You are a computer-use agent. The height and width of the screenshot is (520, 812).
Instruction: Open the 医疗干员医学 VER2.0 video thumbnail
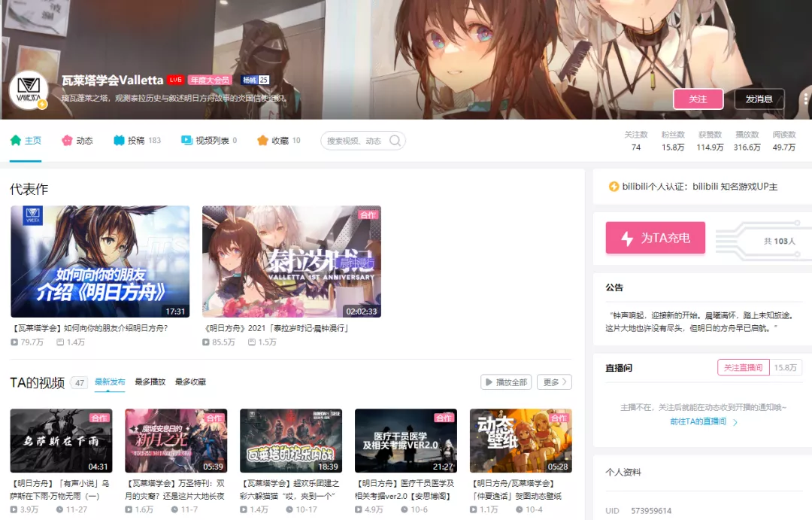click(x=406, y=441)
